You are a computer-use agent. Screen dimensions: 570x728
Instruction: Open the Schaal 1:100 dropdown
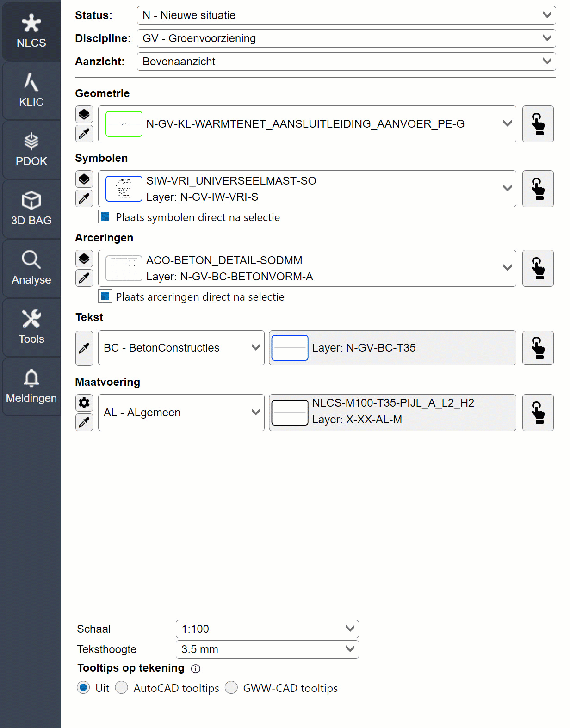267,629
